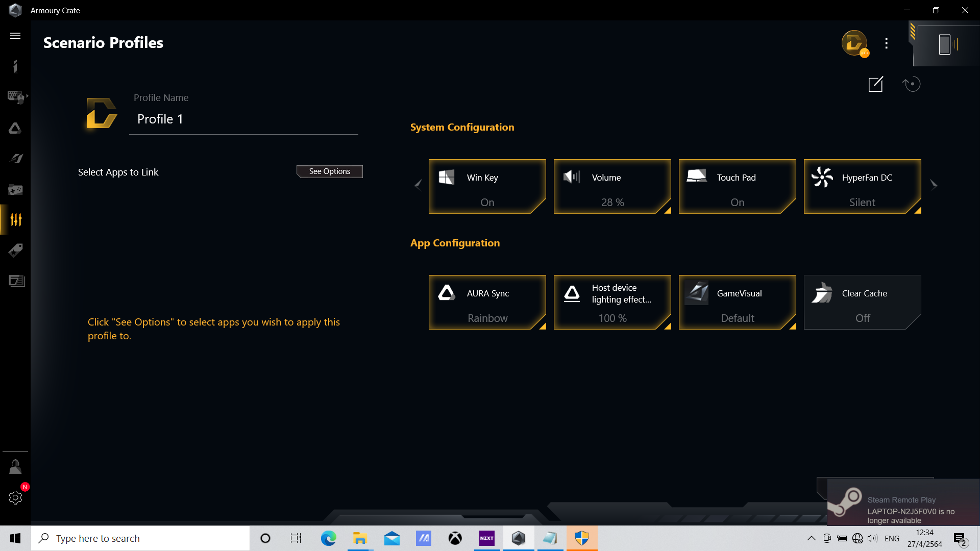This screenshot has height=551, width=980.
Task: Click Armoury Crate taskbar icon
Action: click(x=519, y=538)
